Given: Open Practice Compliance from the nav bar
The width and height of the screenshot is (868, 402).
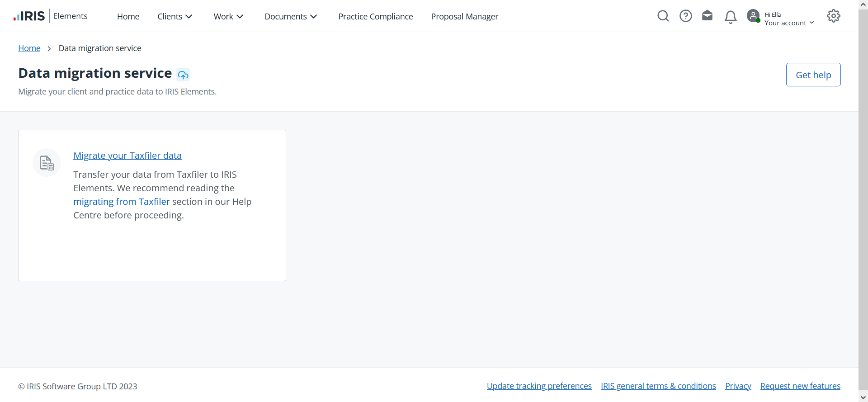Looking at the screenshot, I should (376, 16).
